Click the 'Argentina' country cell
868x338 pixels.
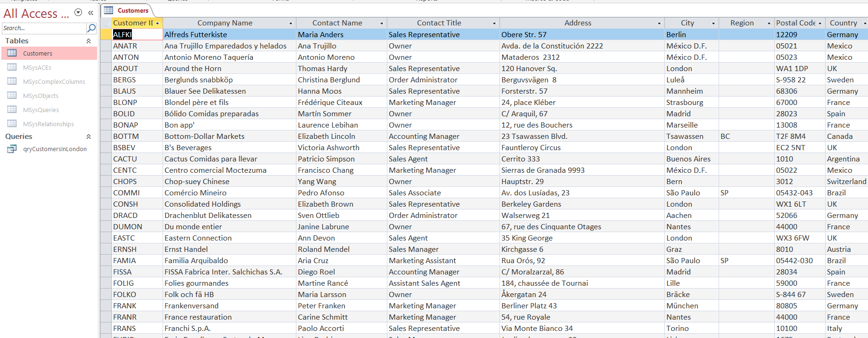click(x=847, y=159)
